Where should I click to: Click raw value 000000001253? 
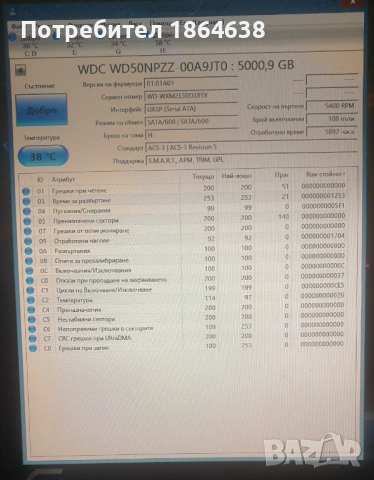(323, 196)
